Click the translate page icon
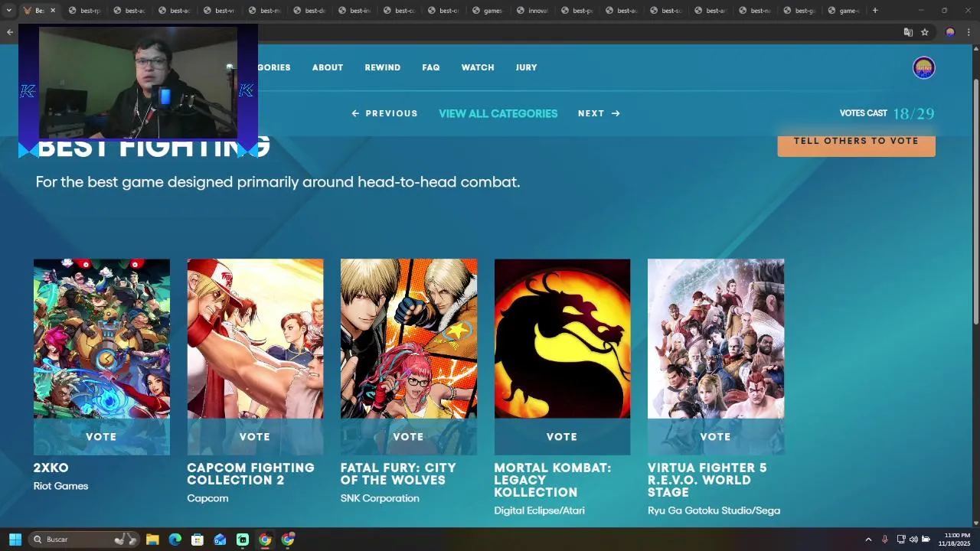980x551 pixels. point(908,32)
